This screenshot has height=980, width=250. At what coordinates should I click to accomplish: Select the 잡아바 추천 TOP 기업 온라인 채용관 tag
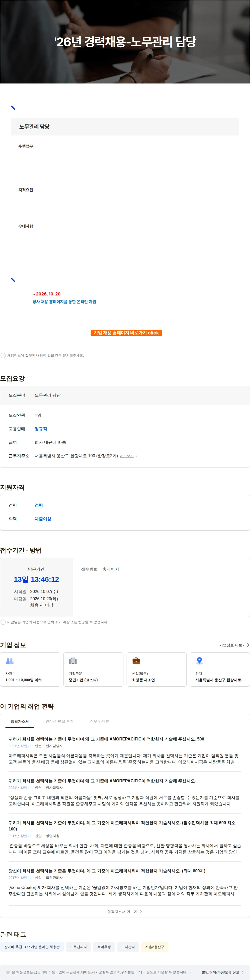point(32,947)
